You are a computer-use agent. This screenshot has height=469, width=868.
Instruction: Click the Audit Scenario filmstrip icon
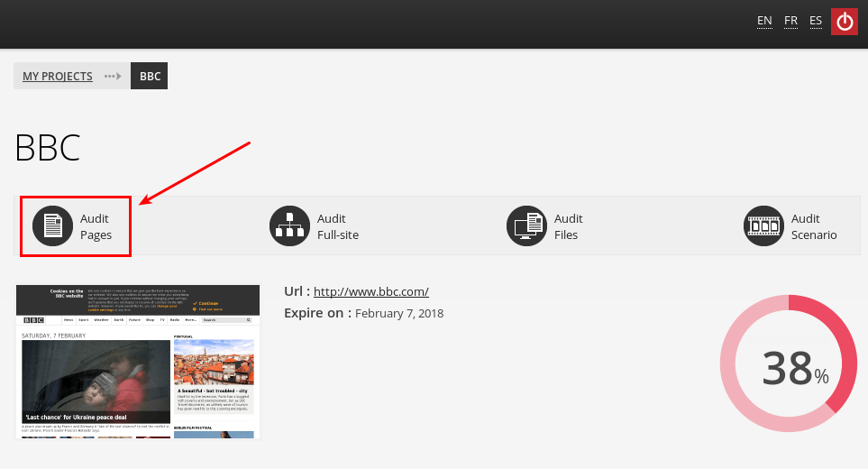763,225
